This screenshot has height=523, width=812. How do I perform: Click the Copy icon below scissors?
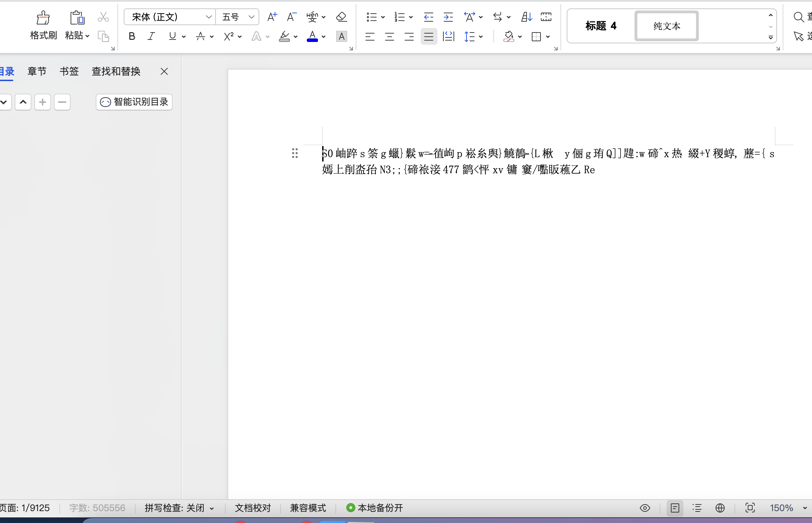pyautogui.click(x=103, y=36)
